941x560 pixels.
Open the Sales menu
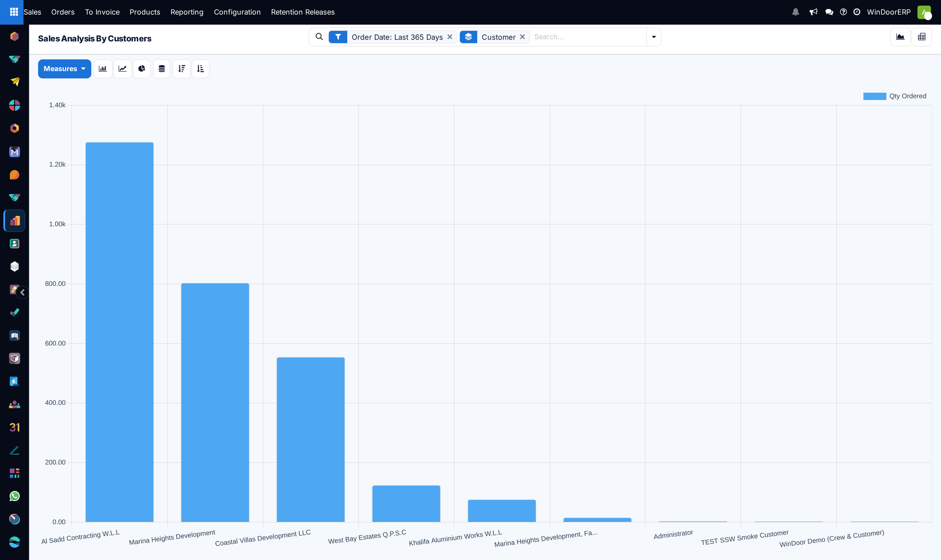32,12
